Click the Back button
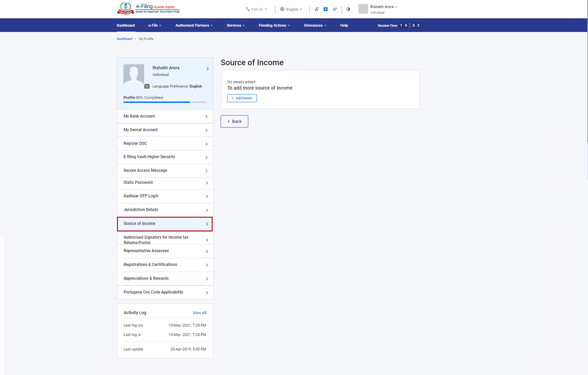Viewport: 588px width, 375px height. 234,121
